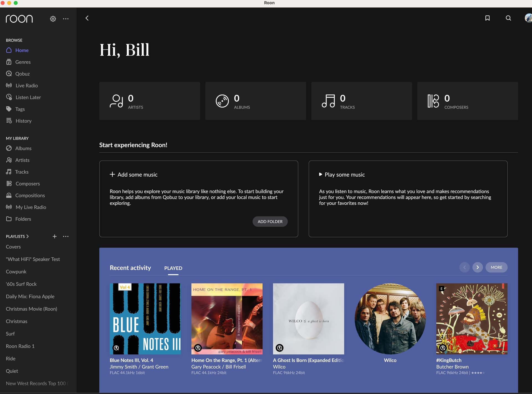Open Christmas Movie (Roon) playlist
This screenshot has height=394, width=532.
[x=31, y=309]
